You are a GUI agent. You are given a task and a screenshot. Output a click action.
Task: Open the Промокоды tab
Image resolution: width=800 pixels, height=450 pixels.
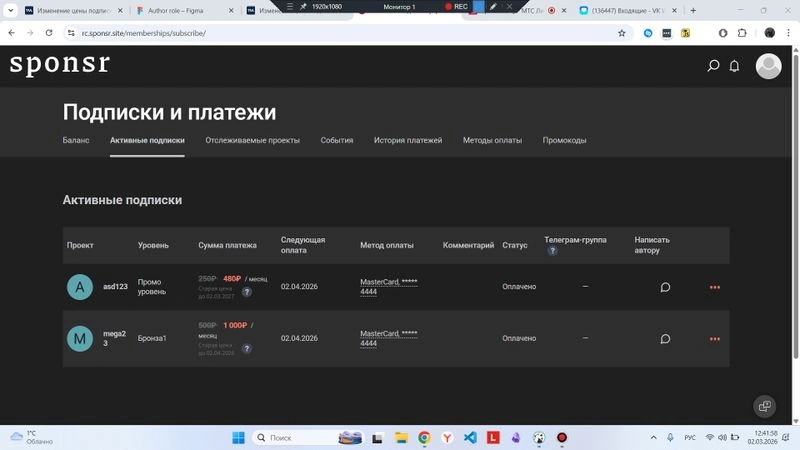[x=564, y=140]
